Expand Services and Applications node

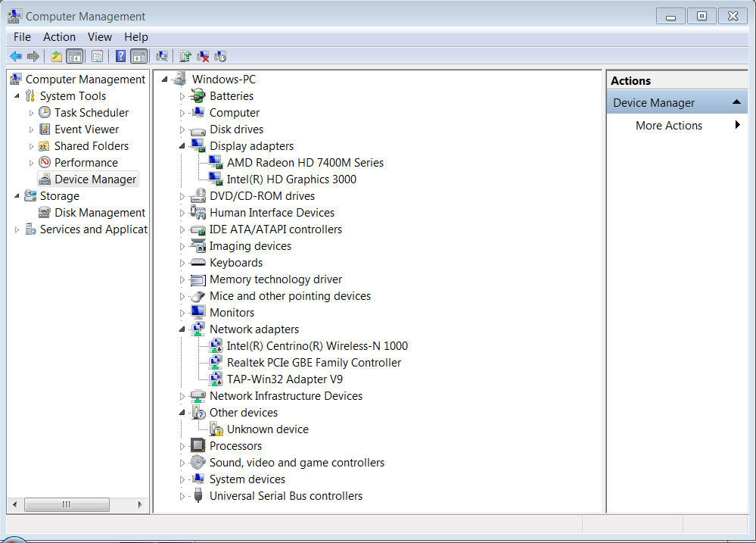click(17, 229)
